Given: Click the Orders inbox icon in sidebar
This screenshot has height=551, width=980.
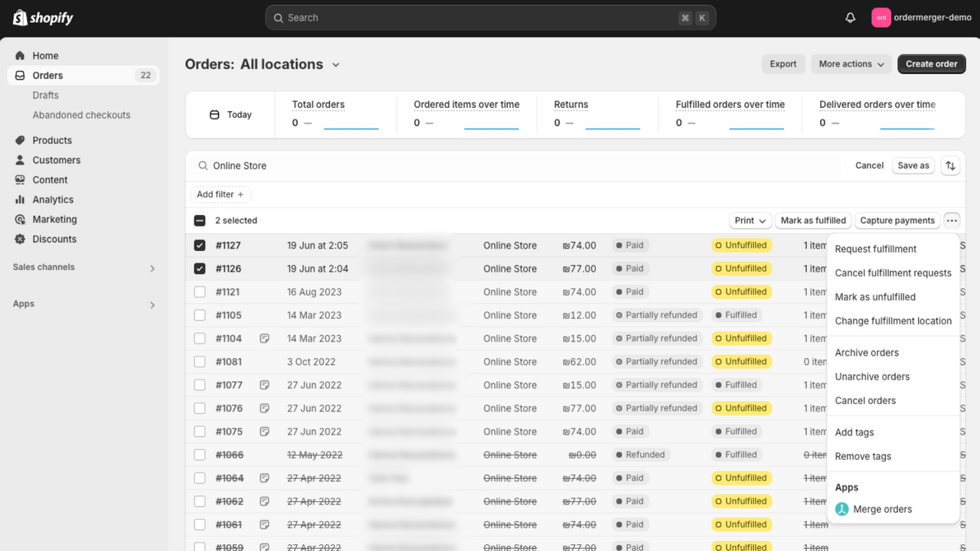Looking at the screenshot, I should [20, 76].
